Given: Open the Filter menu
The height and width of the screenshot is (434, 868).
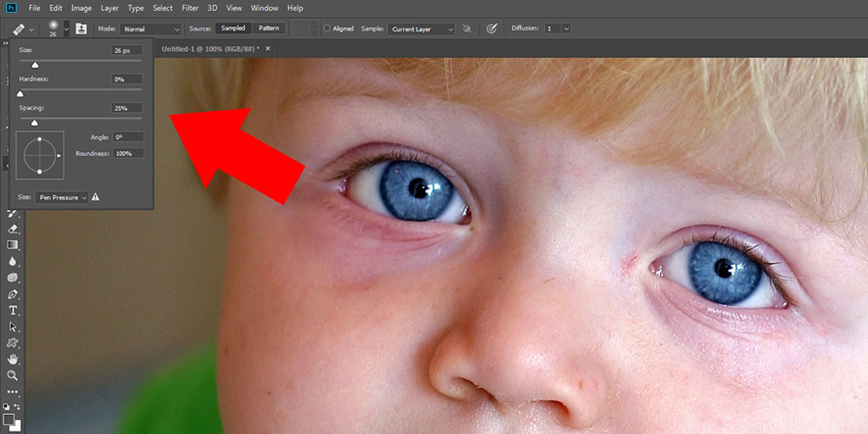Looking at the screenshot, I should 190,9.
